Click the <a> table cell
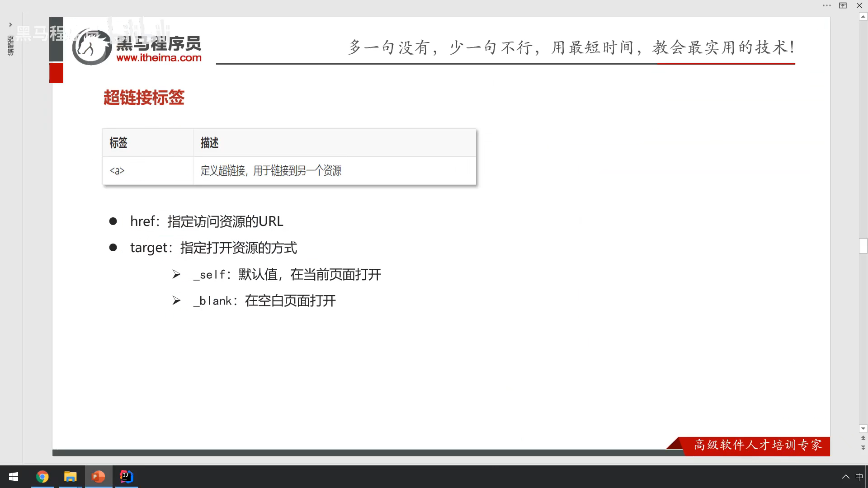The width and height of the screenshot is (868, 488). coord(117,171)
